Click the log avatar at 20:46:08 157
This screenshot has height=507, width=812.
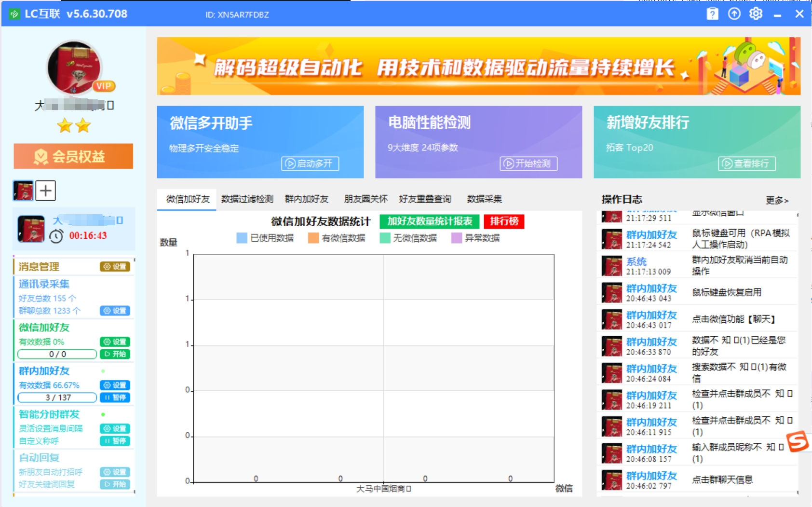pyautogui.click(x=612, y=453)
